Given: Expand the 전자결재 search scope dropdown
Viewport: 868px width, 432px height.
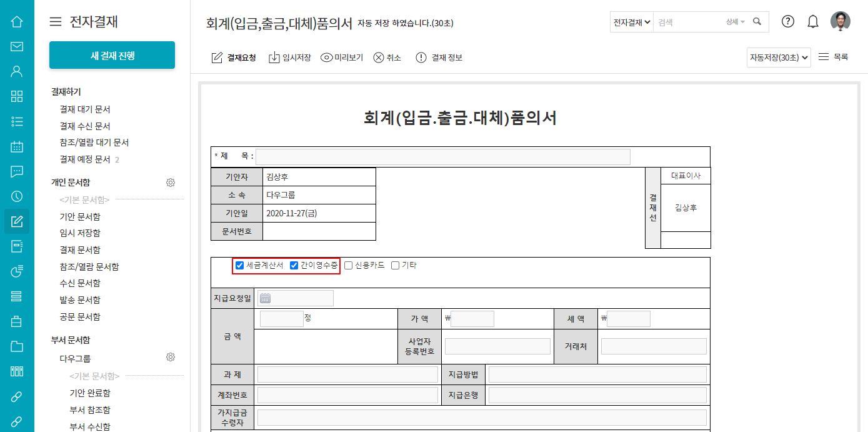Looking at the screenshot, I should (x=631, y=22).
